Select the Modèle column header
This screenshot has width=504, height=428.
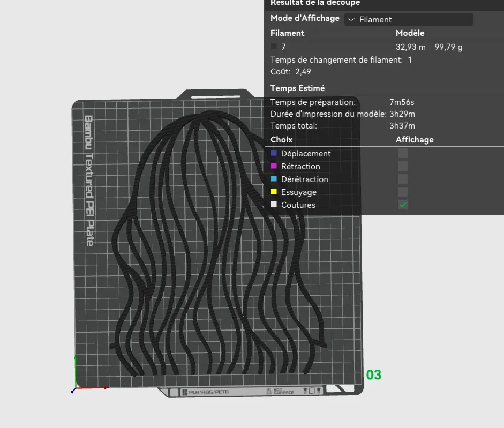410,33
